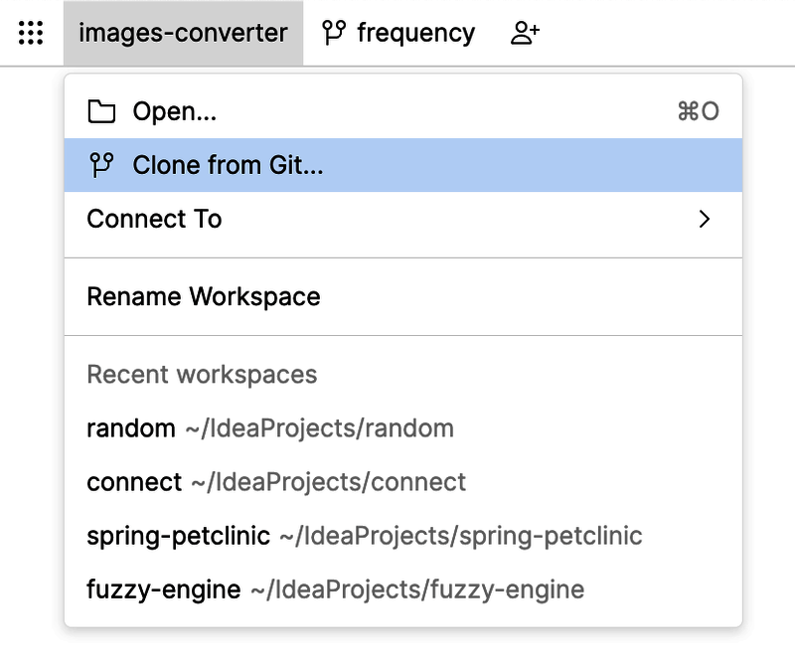Click the ~/IdeaProjects/spring-petclinic path text
The image size is (795, 672).
point(461,536)
